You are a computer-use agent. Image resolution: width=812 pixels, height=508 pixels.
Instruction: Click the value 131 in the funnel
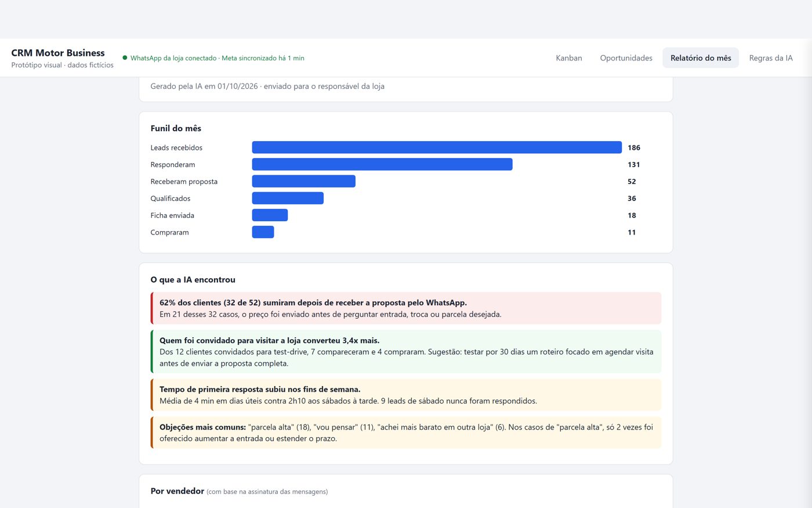click(634, 164)
